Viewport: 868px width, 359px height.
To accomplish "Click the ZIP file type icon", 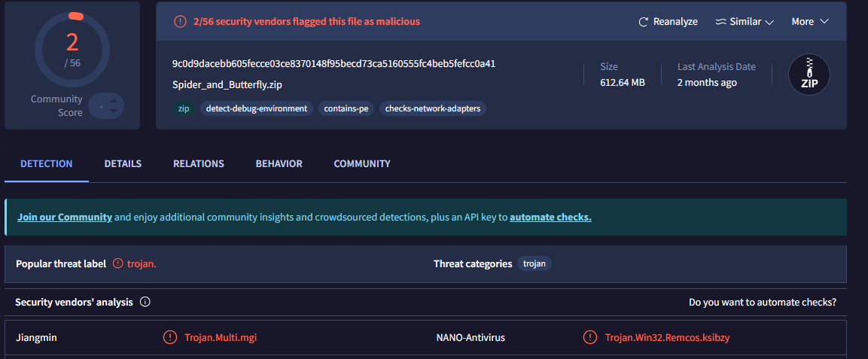I will pyautogui.click(x=809, y=75).
